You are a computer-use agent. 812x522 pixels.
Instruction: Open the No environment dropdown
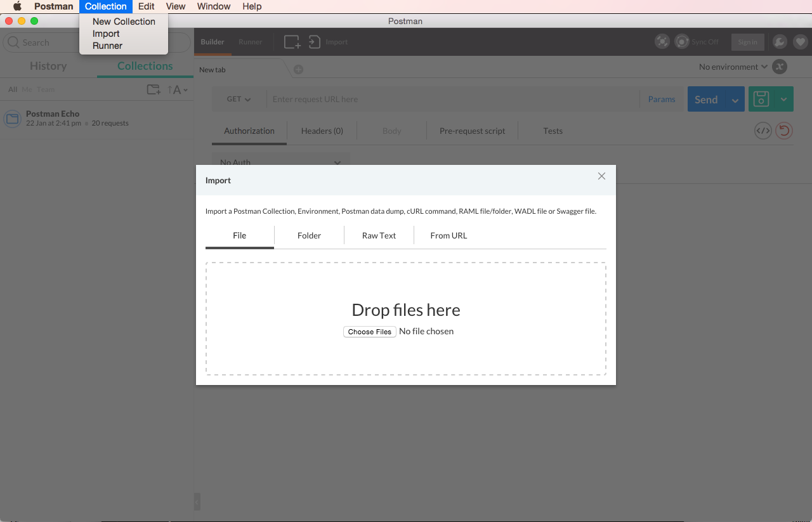point(733,67)
